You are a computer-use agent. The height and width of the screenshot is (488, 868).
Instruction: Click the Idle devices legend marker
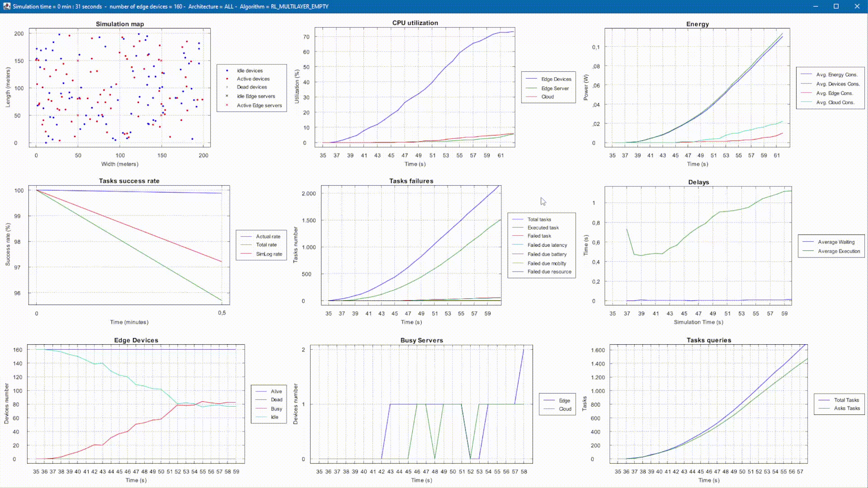pos(227,70)
